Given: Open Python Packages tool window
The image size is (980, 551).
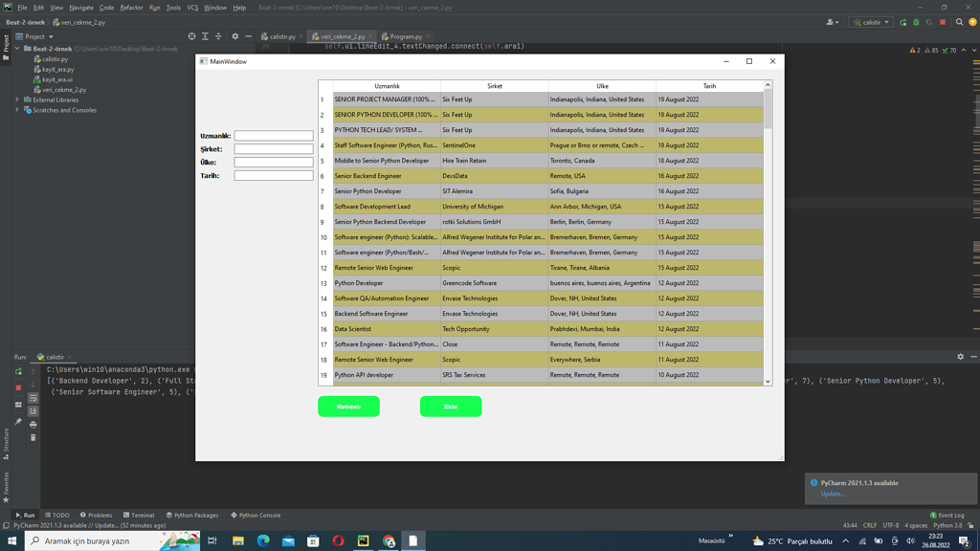Looking at the screenshot, I should pyautogui.click(x=192, y=516).
